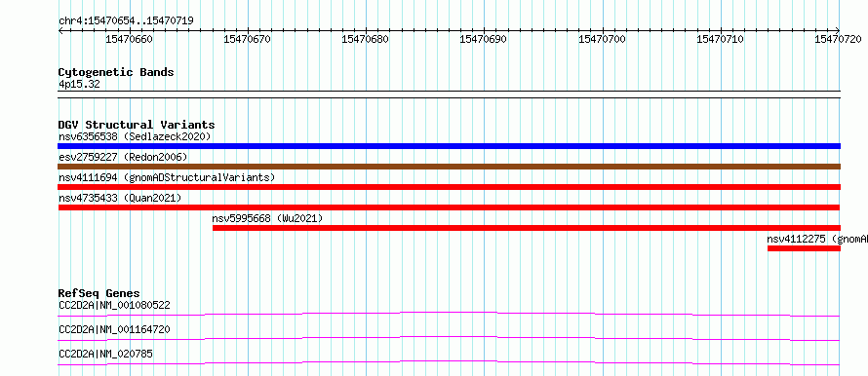
Task: Open variant nsv5995668 (Wu2021) label
Action: (267, 218)
